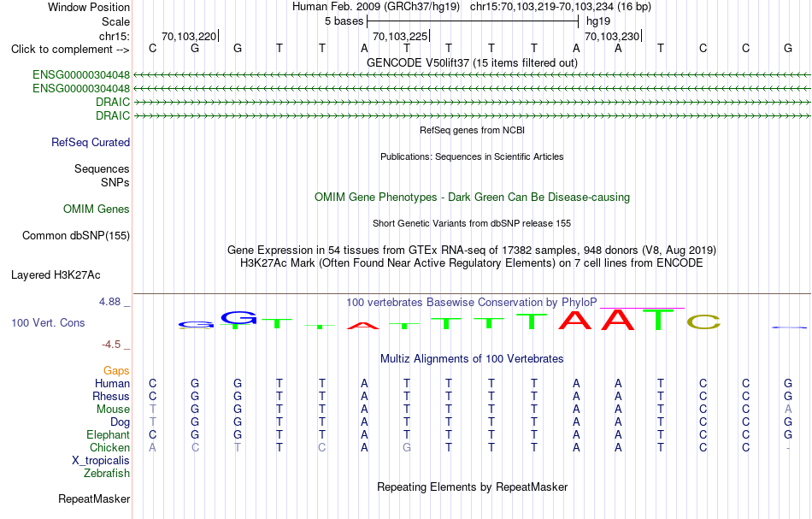Open the OMIM Genes track label

click(97, 209)
